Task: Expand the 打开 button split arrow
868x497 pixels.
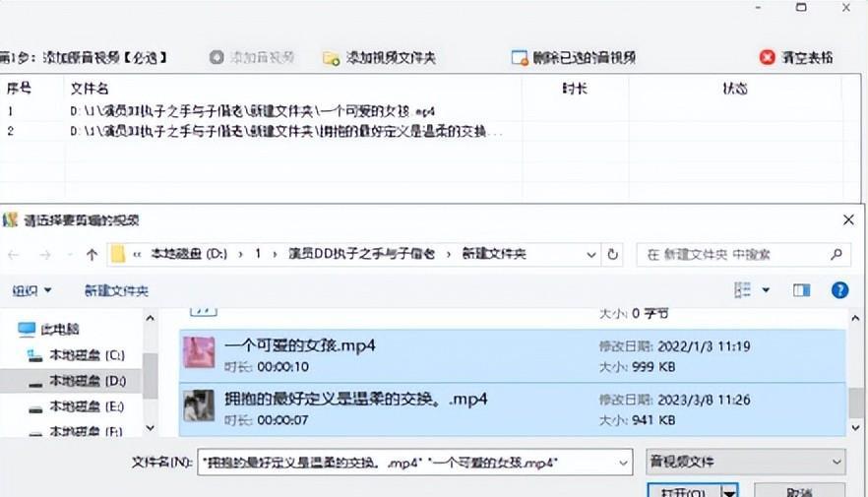Action: [729, 491]
